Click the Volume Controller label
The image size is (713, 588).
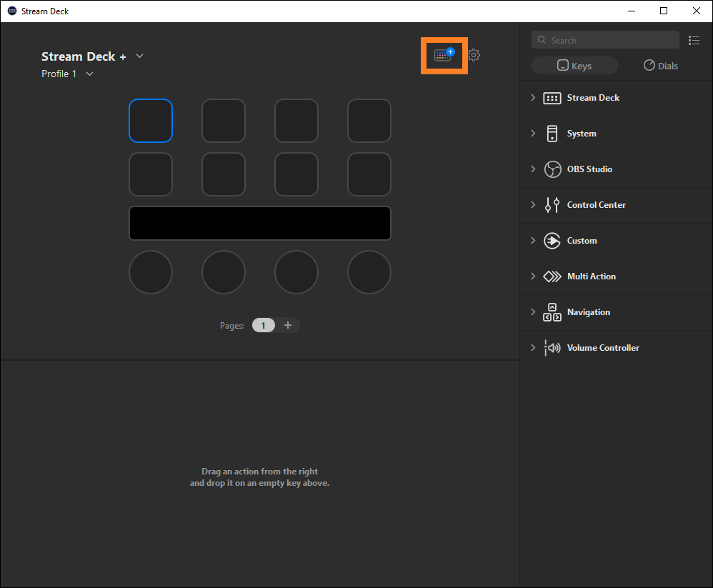[x=603, y=348]
